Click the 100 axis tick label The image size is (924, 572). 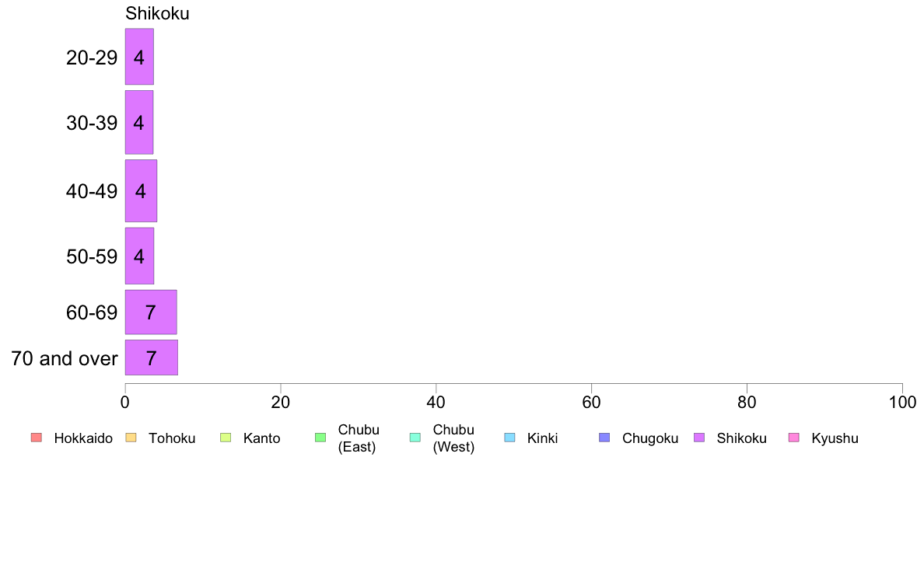[x=902, y=403]
